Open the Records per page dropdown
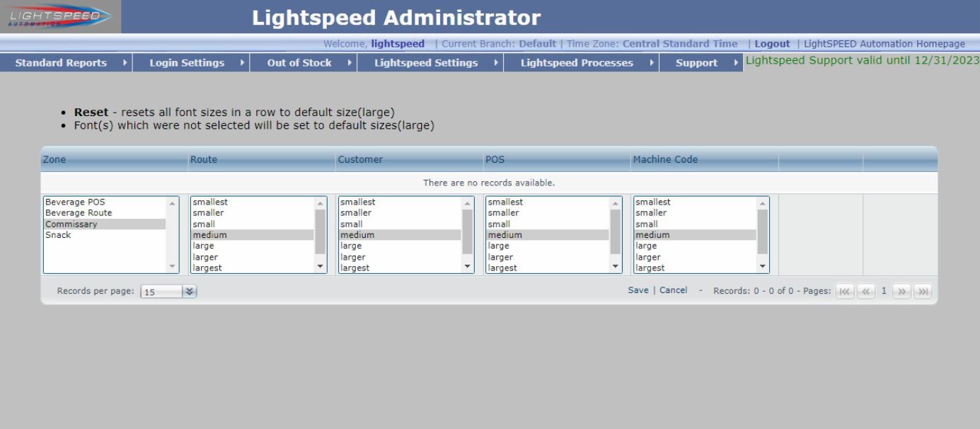Image resolution: width=980 pixels, height=429 pixels. [189, 292]
